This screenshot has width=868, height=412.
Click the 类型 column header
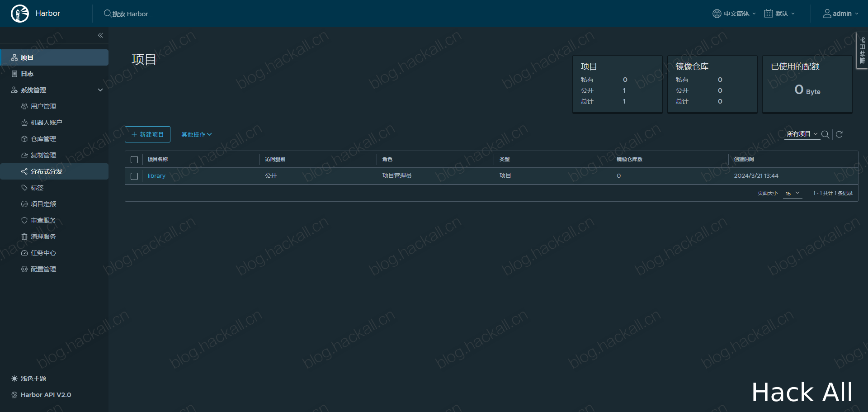(505, 159)
